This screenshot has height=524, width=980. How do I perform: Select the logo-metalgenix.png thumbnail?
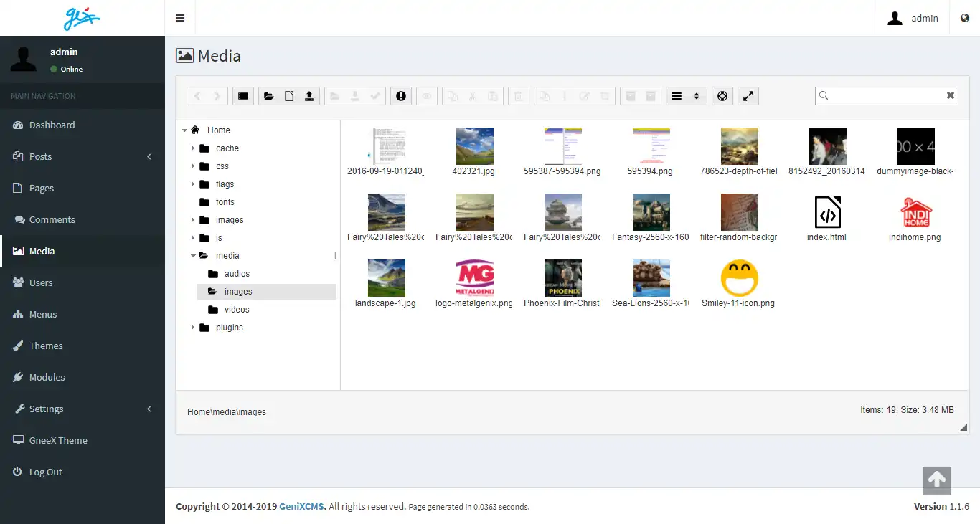click(474, 278)
